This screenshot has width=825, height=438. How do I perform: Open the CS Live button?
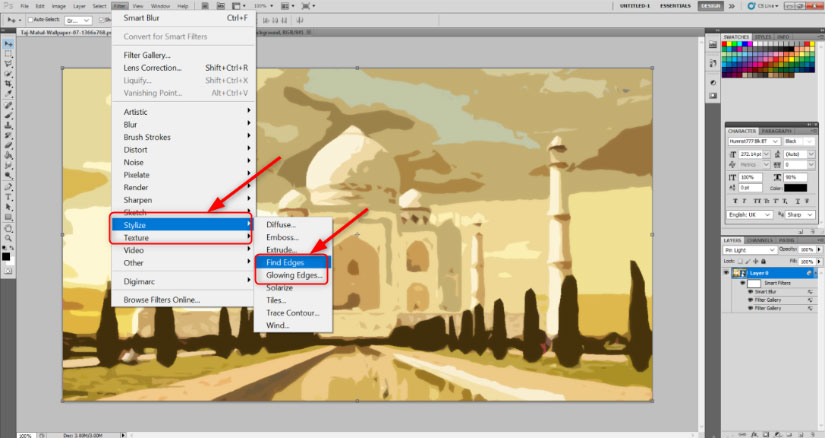point(763,6)
